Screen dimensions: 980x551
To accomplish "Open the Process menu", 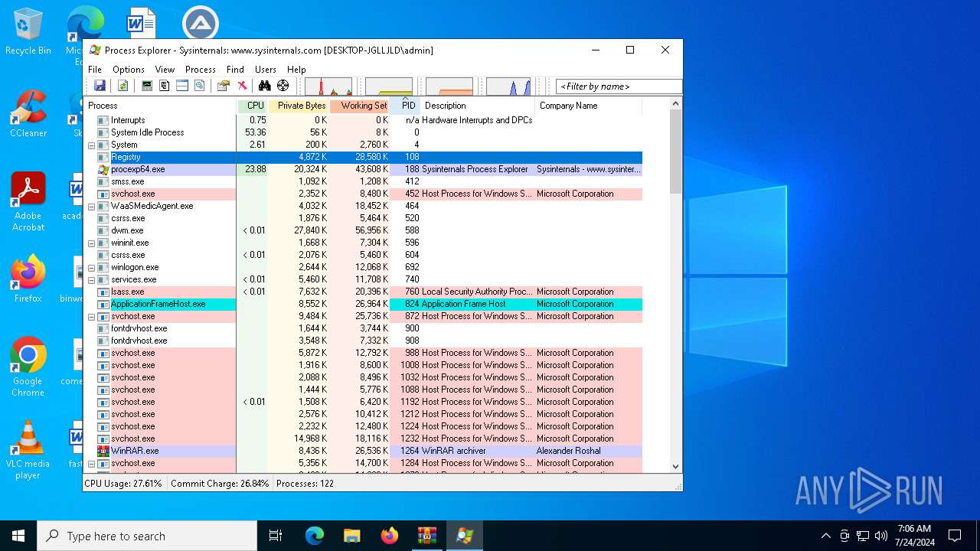I will tap(201, 69).
